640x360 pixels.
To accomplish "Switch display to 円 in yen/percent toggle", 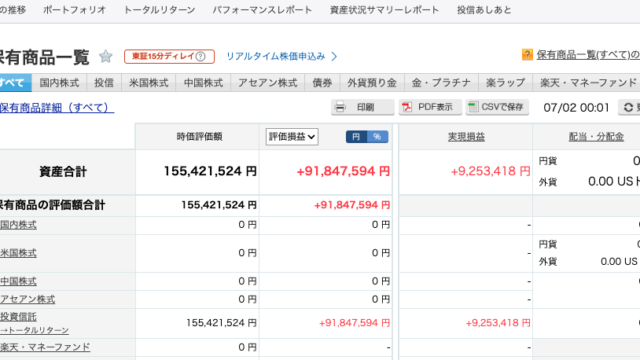I will click(x=356, y=137).
